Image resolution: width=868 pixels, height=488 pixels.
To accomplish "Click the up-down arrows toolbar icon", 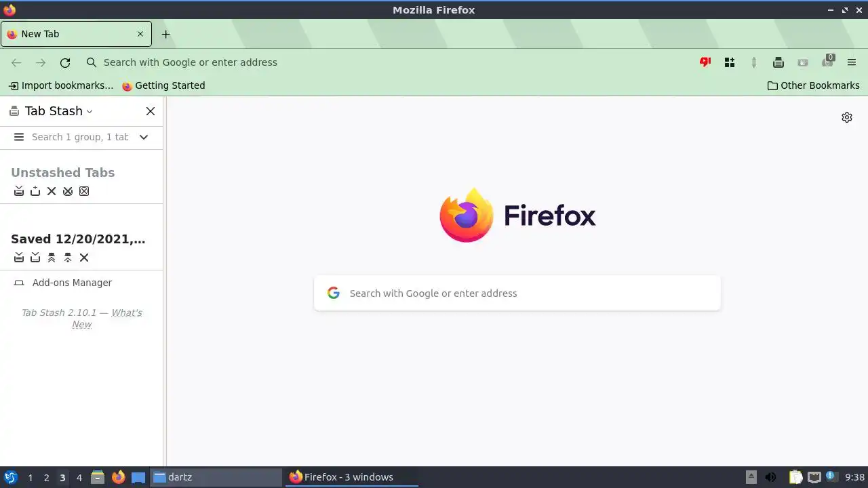I will (754, 62).
